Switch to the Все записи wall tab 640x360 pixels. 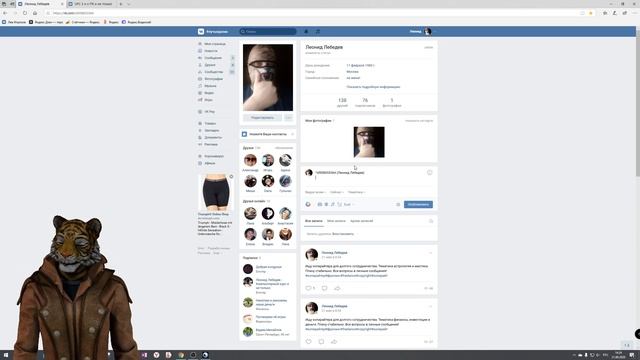[x=313, y=221]
